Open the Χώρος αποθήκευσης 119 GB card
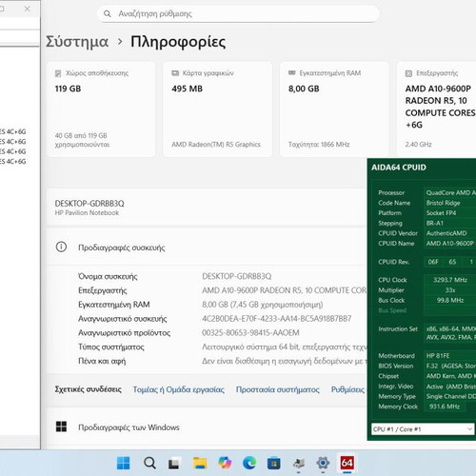This screenshot has height=476, width=476. (x=101, y=109)
